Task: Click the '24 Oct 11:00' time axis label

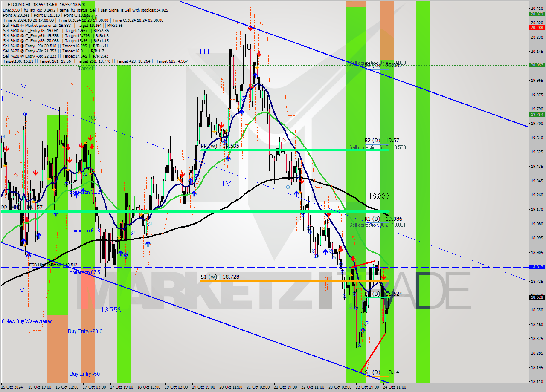Action: click(x=395, y=387)
